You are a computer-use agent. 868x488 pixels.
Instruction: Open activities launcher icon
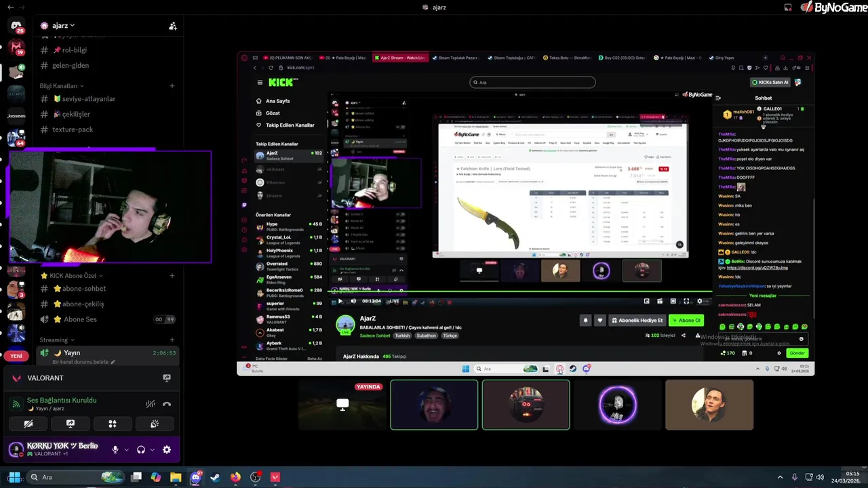tap(113, 424)
